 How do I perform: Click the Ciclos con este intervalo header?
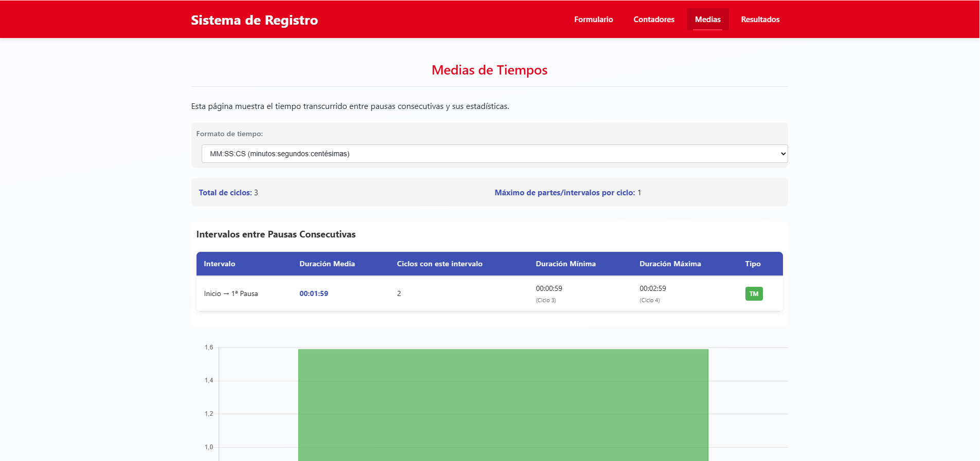coord(439,264)
